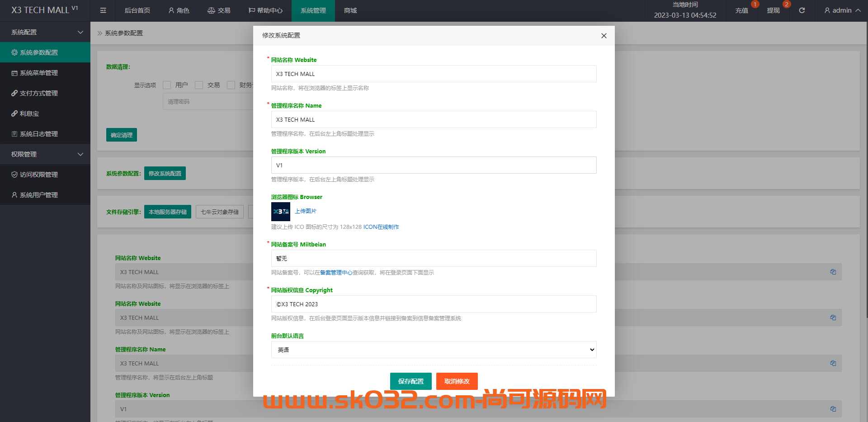868x422 pixels.
Task: Open the 角色 top menu
Action: click(x=179, y=10)
